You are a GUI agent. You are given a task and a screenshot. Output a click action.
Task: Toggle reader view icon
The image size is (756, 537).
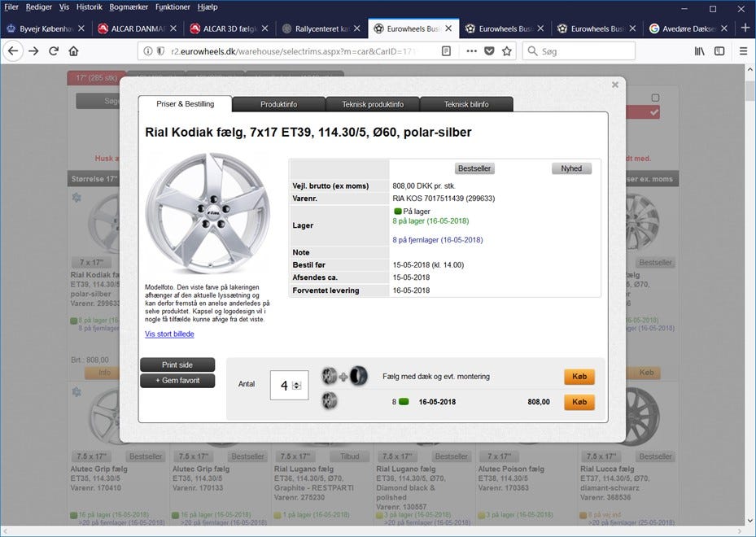pos(447,51)
